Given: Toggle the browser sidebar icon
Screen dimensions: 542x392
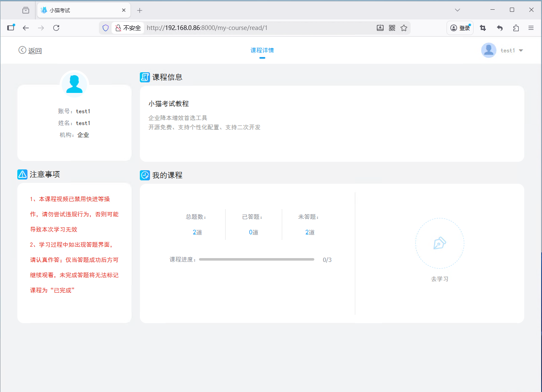Looking at the screenshot, I should pyautogui.click(x=11, y=28).
